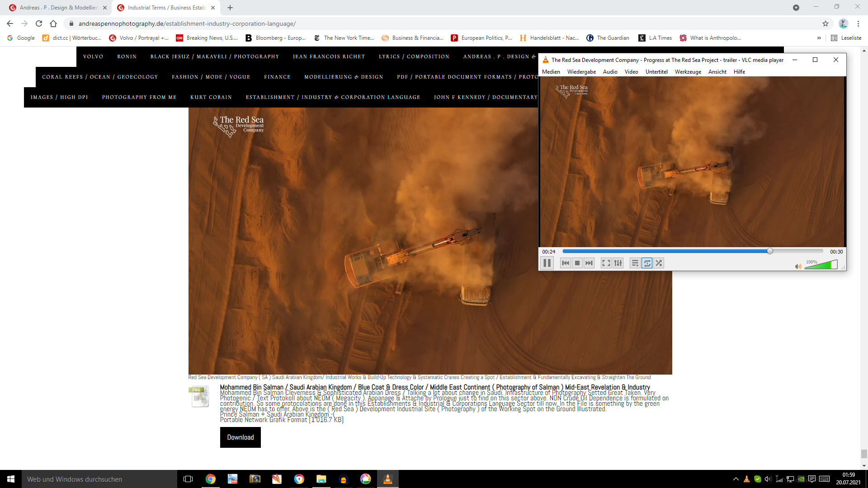Open Handelsblatt bookmark

pos(549,38)
